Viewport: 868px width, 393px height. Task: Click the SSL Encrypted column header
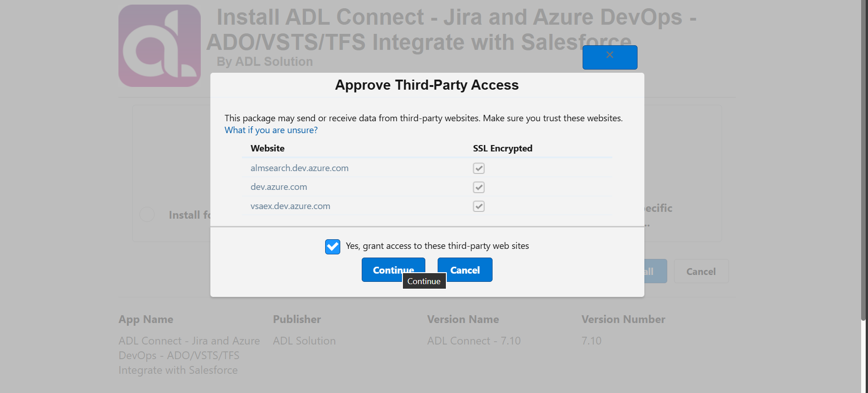(503, 148)
